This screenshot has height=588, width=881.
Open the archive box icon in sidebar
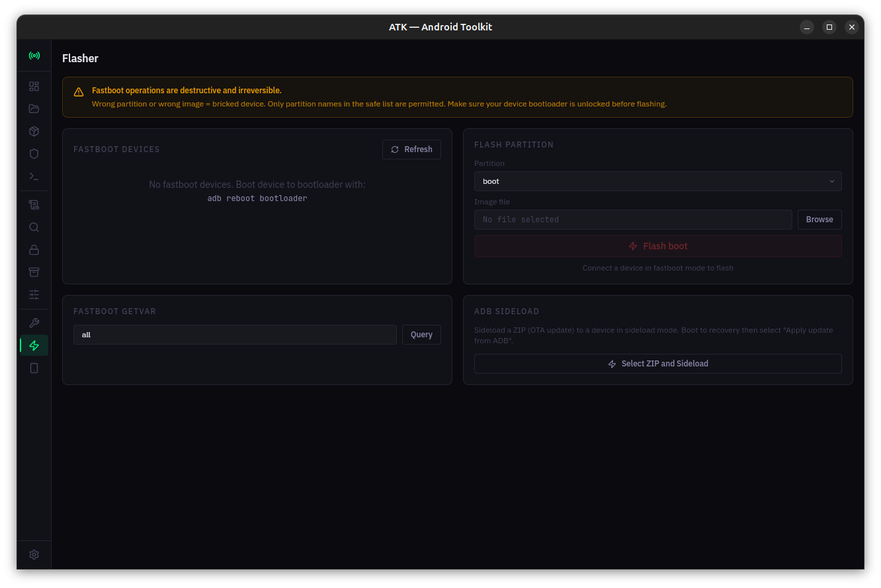(x=34, y=272)
